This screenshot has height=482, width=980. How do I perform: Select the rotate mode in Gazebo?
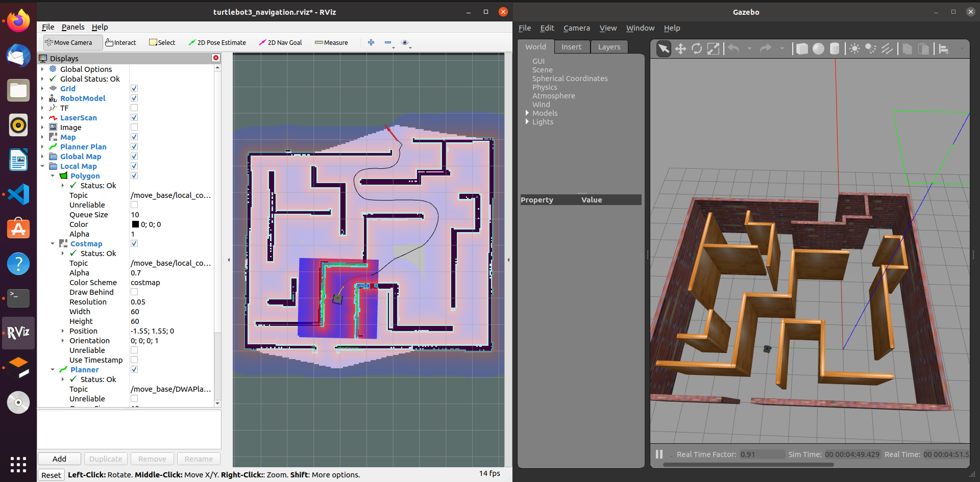click(x=697, y=48)
